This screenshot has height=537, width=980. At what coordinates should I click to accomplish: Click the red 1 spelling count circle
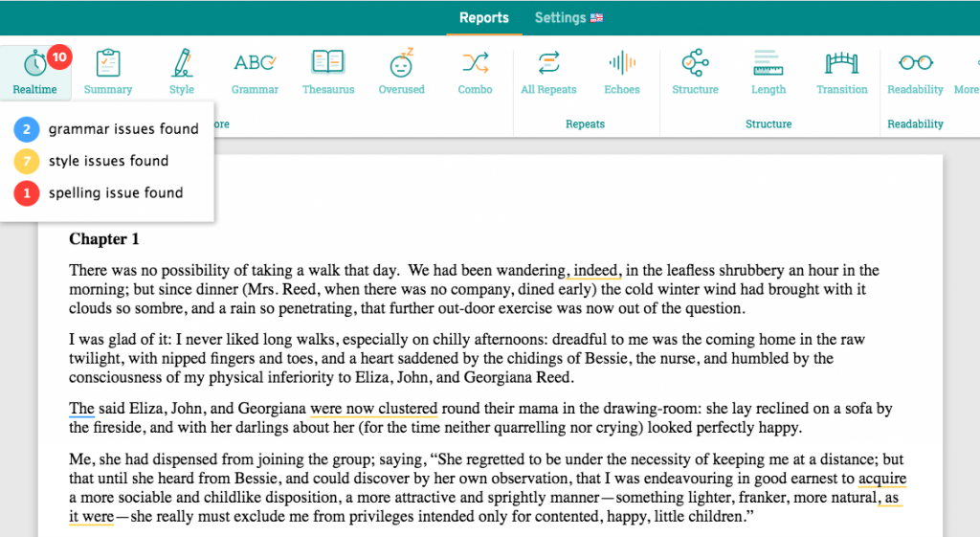pos(26,192)
